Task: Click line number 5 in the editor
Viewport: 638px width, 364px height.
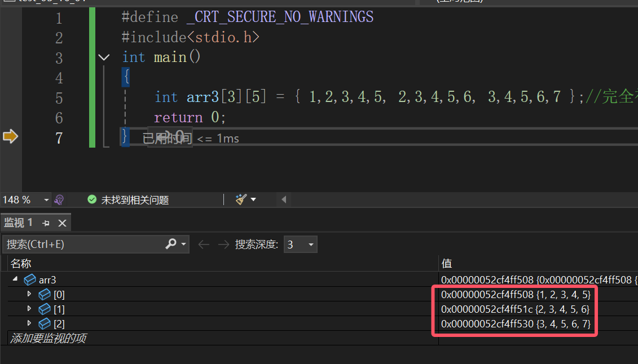Action: point(59,98)
